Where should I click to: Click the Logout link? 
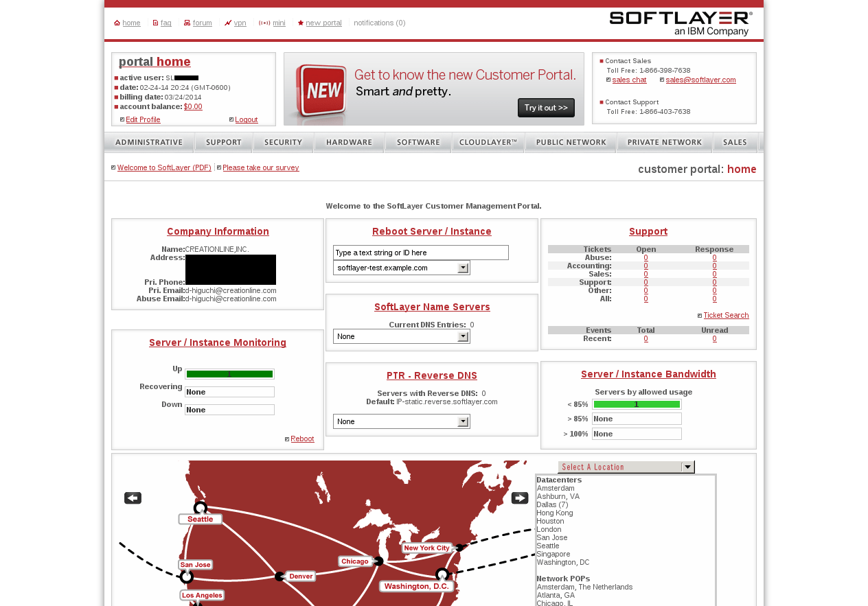pyautogui.click(x=247, y=119)
